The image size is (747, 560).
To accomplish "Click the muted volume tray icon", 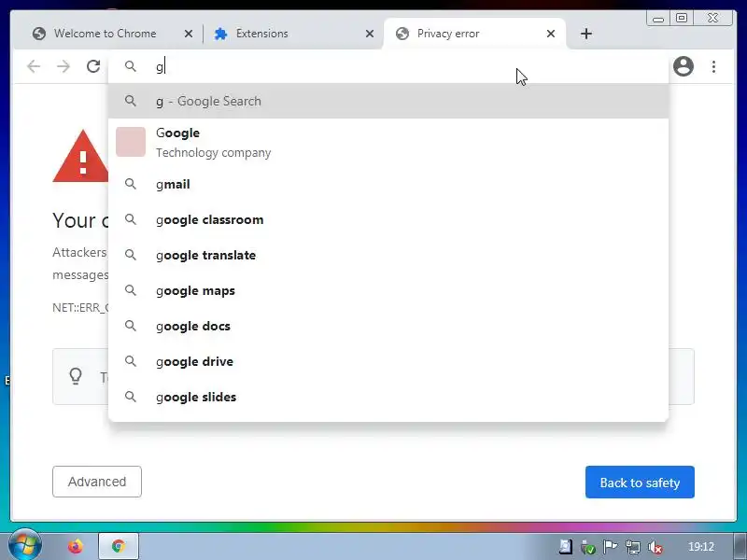I will pyautogui.click(x=655, y=547).
